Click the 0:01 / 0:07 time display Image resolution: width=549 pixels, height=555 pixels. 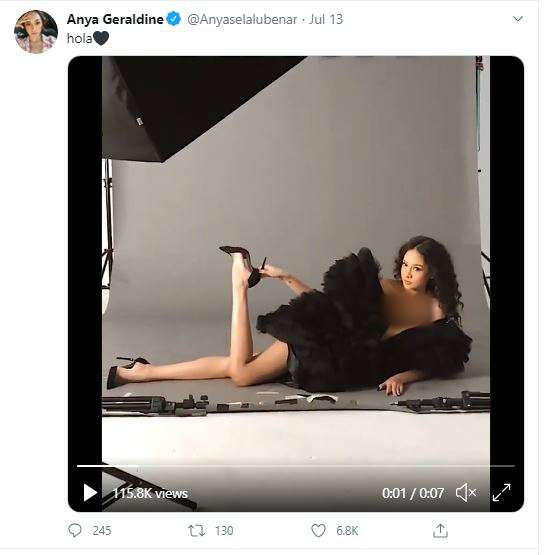tap(413, 493)
